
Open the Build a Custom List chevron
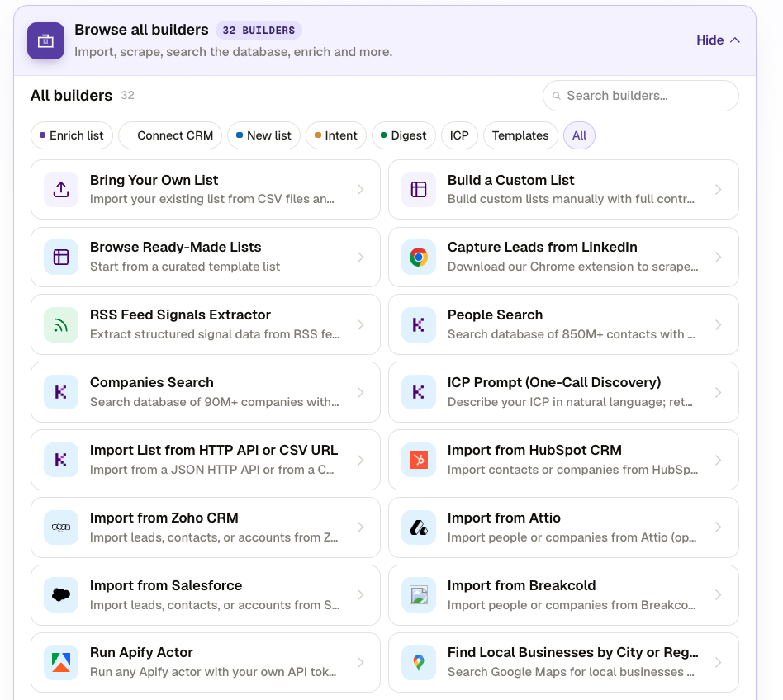(x=718, y=190)
